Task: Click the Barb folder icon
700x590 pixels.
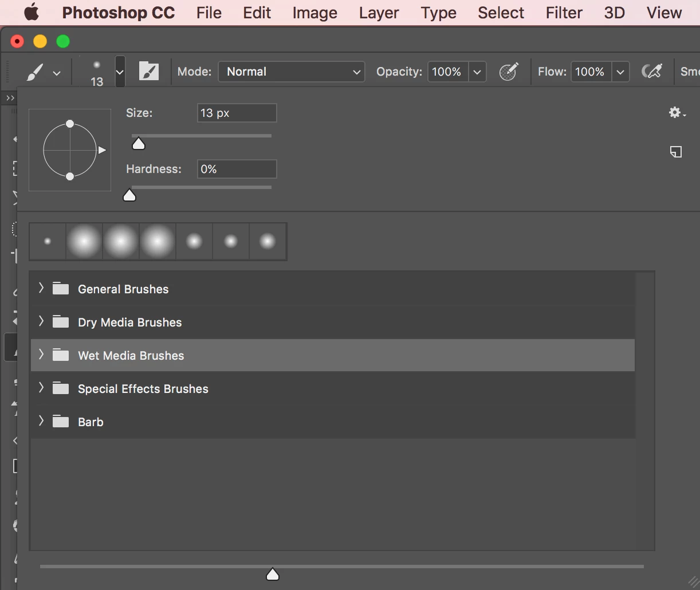Action: (x=61, y=421)
